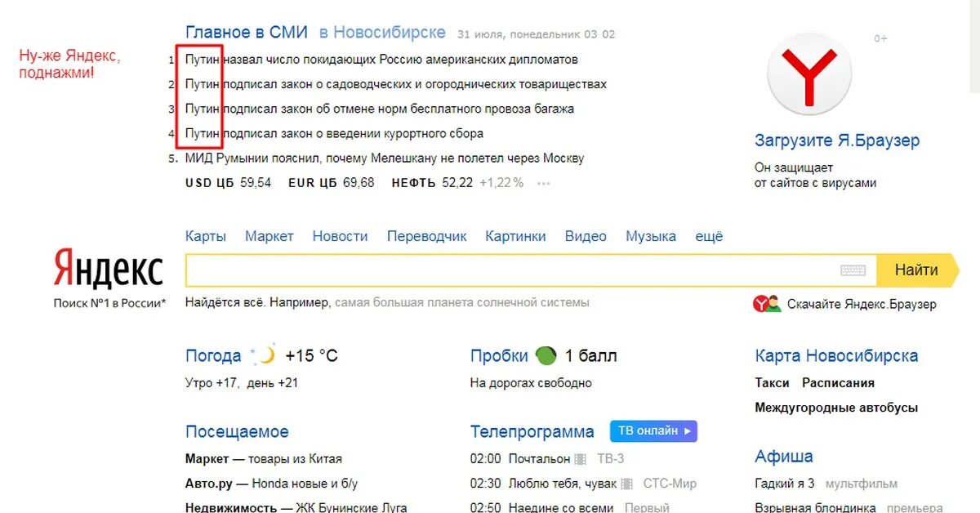980x513 pixels.
Task: Click Скачайте Яндекс.Браузер link
Action: point(862,304)
